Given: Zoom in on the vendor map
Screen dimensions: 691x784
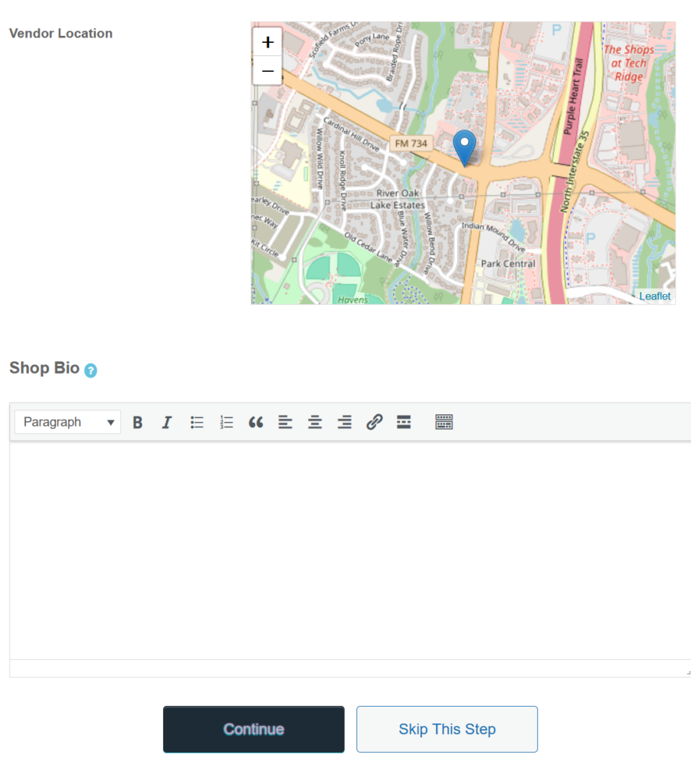Looking at the screenshot, I should [x=267, y=42].
